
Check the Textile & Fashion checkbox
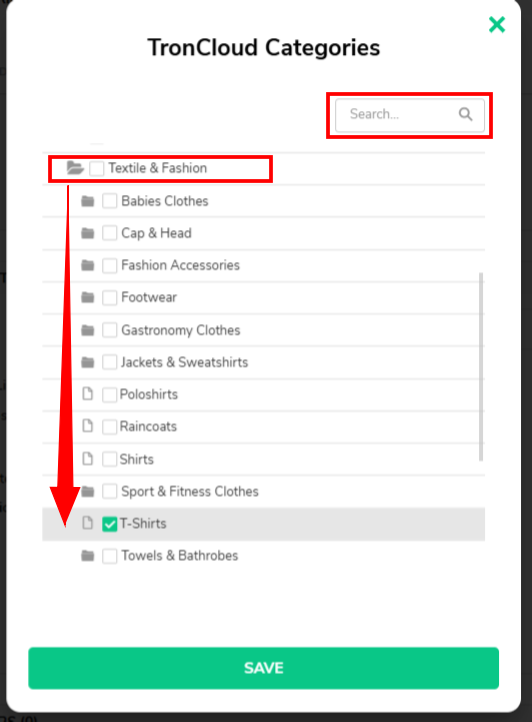pyautogui.click(x=97, y=168)
